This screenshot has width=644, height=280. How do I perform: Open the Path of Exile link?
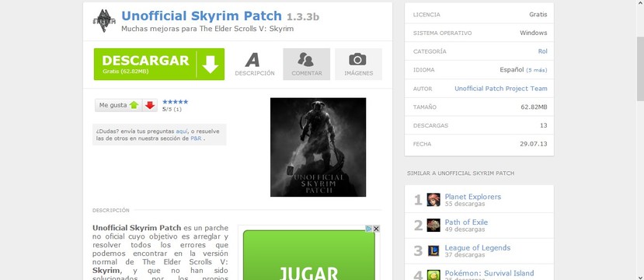[x=466, y=222]
